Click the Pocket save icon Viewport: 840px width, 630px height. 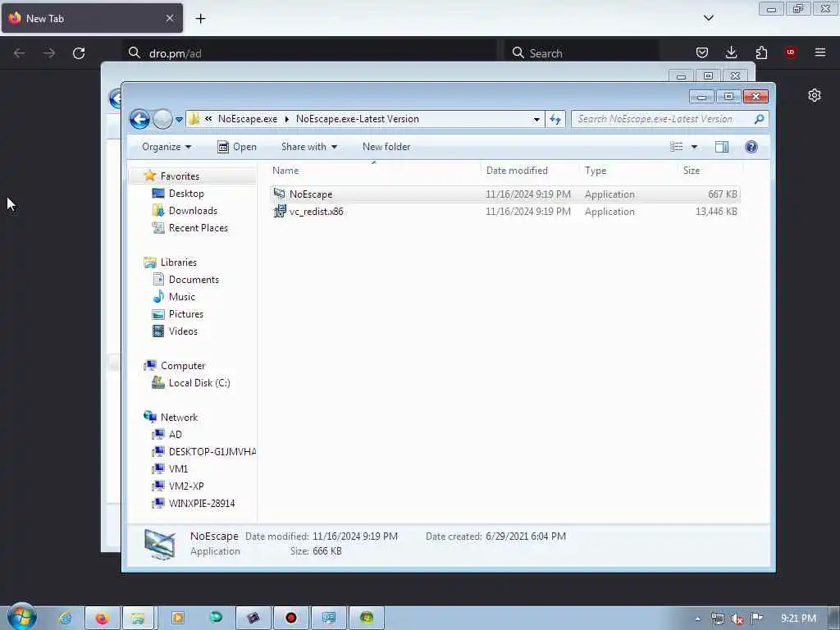point(702,52)
